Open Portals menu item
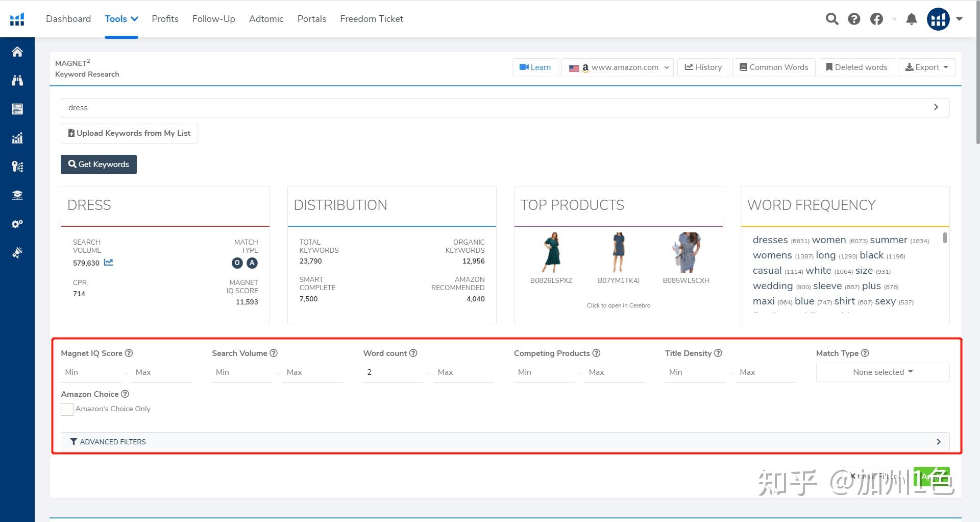The image size is (980, 522). coord(312,19)
